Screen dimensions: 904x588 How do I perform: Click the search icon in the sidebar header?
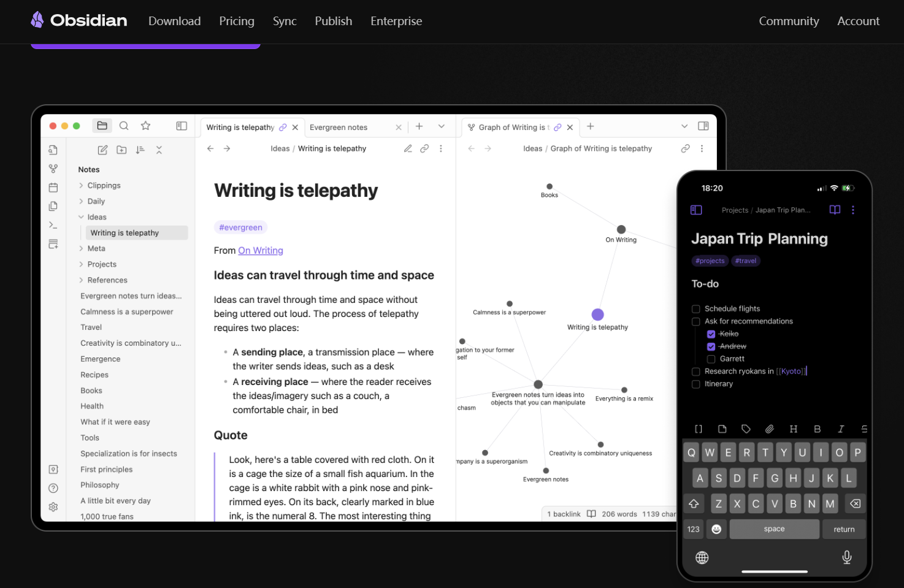click(124, 126)
